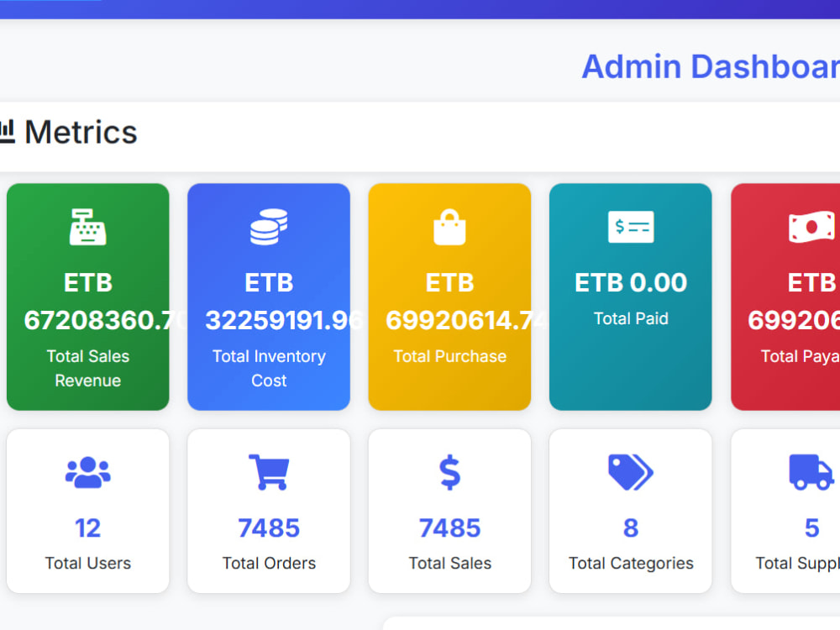The image size is (840, 630).
Task: Click the Admin Dashboard title
Action: click(x=711, y=66)
